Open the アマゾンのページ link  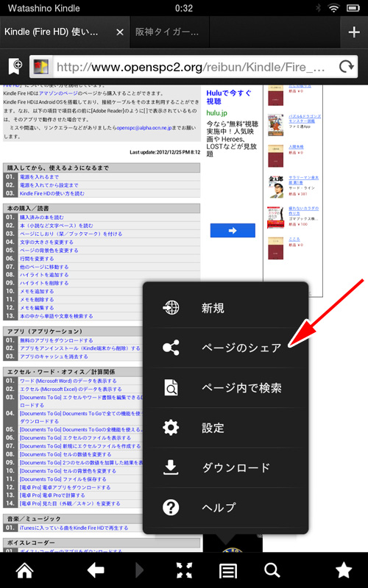pyautogui.click(x=58, y=93)
